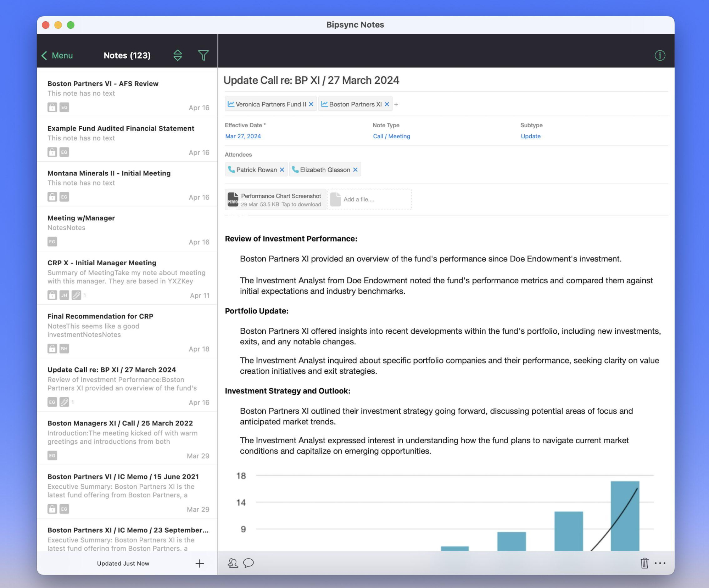709x588 pixels.
Task: Download Performance Chart Screenshot file
Action: (x=275, y=200)
